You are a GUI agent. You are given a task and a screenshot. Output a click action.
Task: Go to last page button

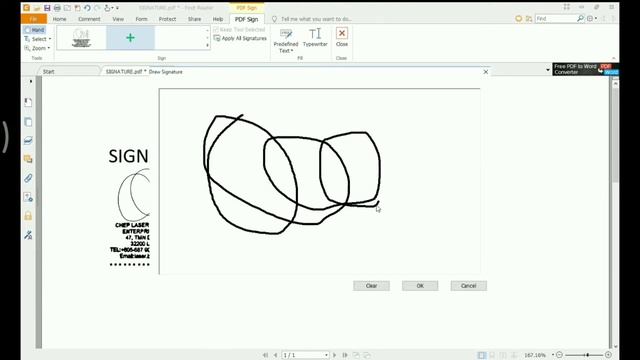pyautogui.click(x=345, y=355)
